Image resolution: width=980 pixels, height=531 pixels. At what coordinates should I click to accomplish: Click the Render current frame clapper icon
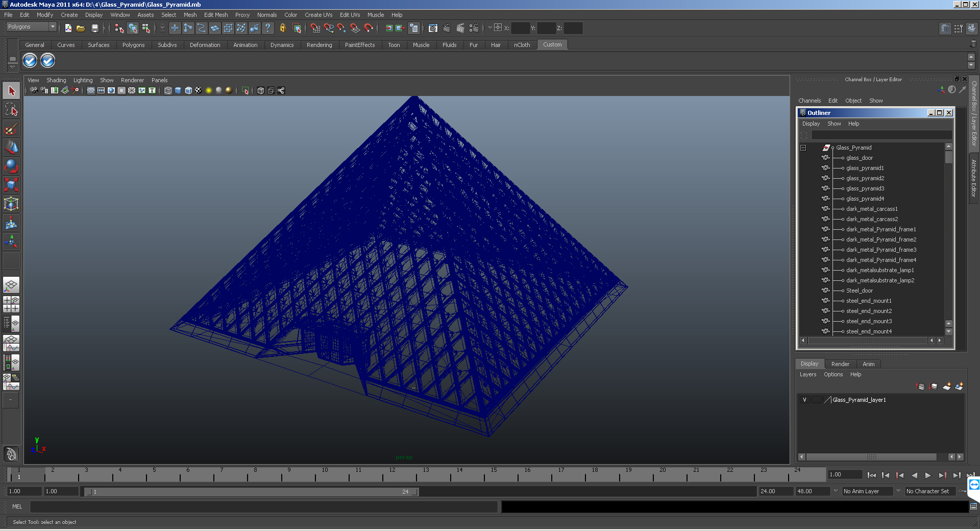click(447, 28)
